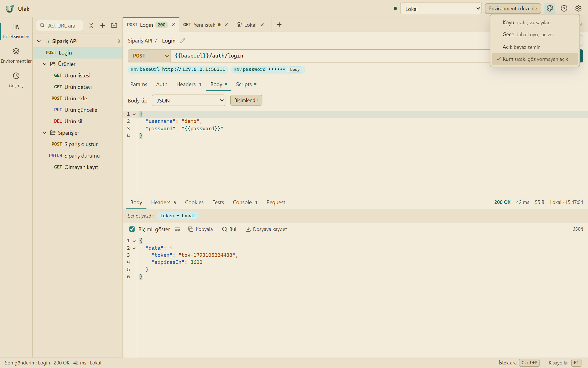Image resolution: width=588 pixels, height=368 pixels.
Task: Collapse the Siparişler folder
Action: click(45, 133)
